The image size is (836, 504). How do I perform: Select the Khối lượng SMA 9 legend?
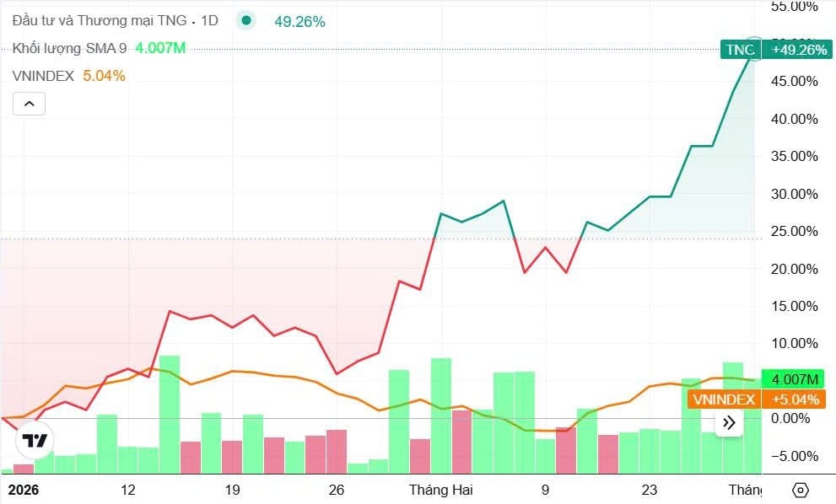[x=69, y=48]
